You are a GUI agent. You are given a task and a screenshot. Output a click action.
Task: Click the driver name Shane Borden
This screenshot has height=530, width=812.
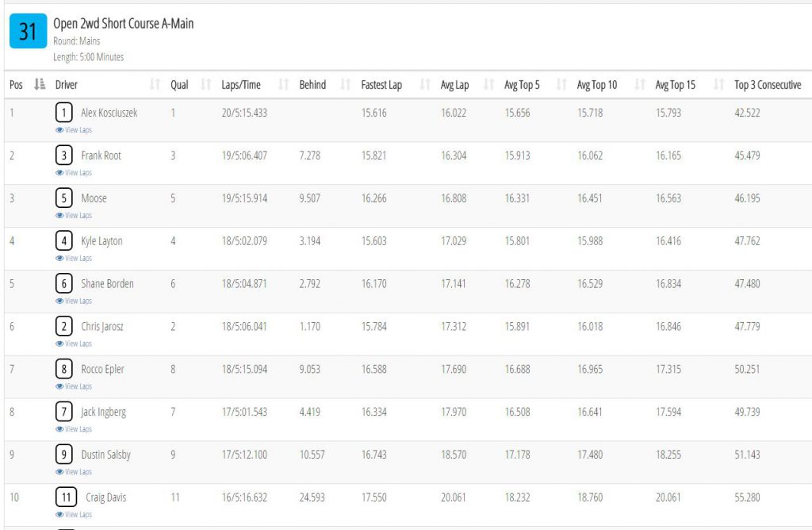point(107,283)
